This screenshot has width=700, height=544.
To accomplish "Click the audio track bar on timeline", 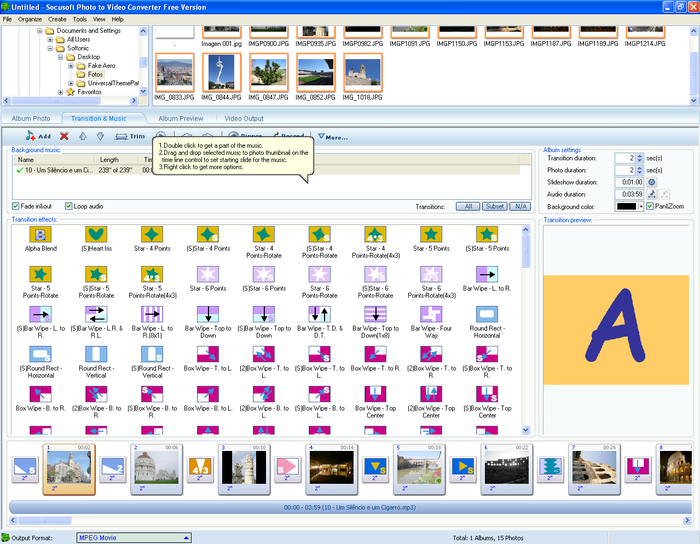I will (x=350, y=507).
